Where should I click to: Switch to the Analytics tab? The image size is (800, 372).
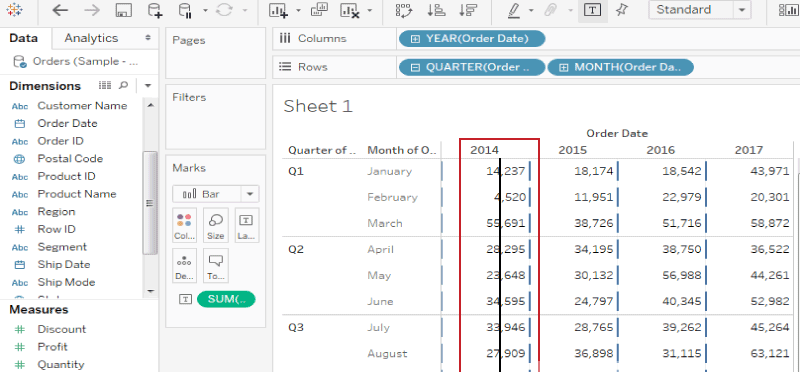pos(91,38)
